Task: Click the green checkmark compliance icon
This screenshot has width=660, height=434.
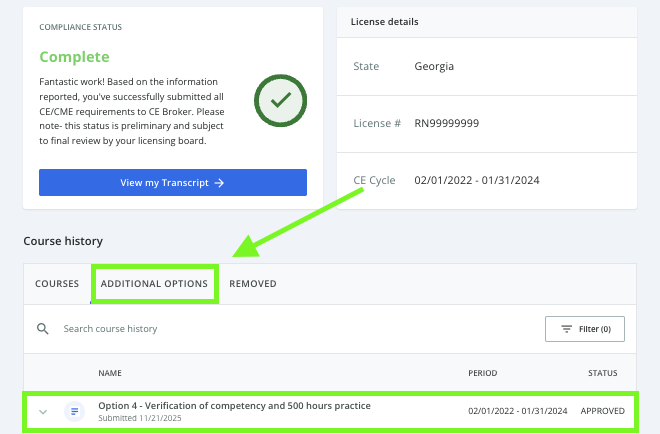Action: [279, 100]
